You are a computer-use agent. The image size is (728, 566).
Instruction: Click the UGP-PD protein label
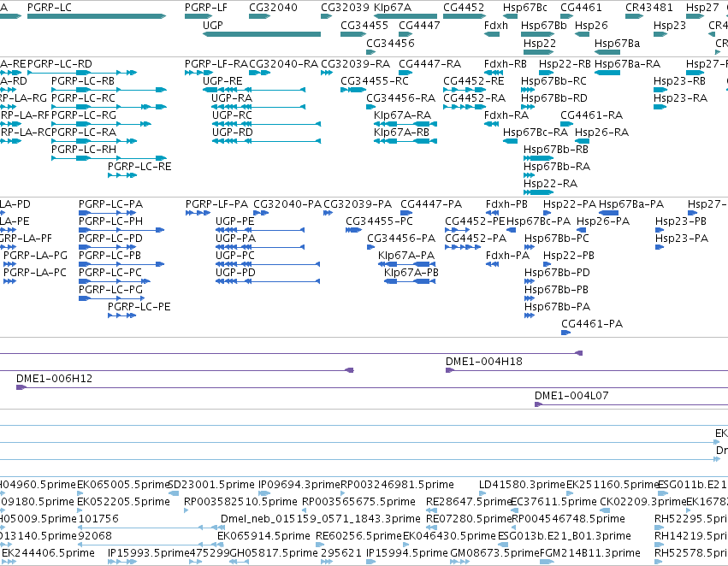235,273
